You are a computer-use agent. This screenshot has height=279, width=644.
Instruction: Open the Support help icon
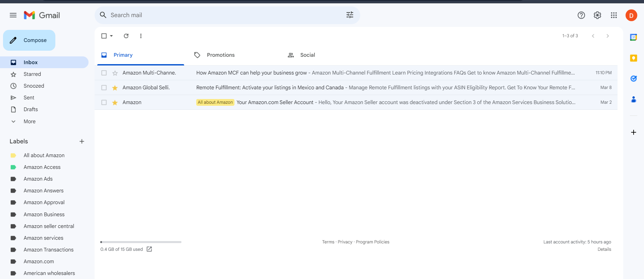click(581, 15)
